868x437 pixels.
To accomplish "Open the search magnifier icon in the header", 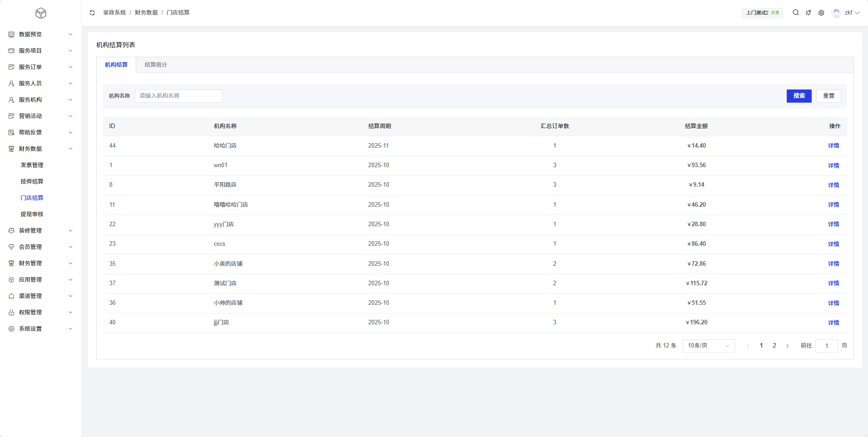I will click(x=796, y=13).
